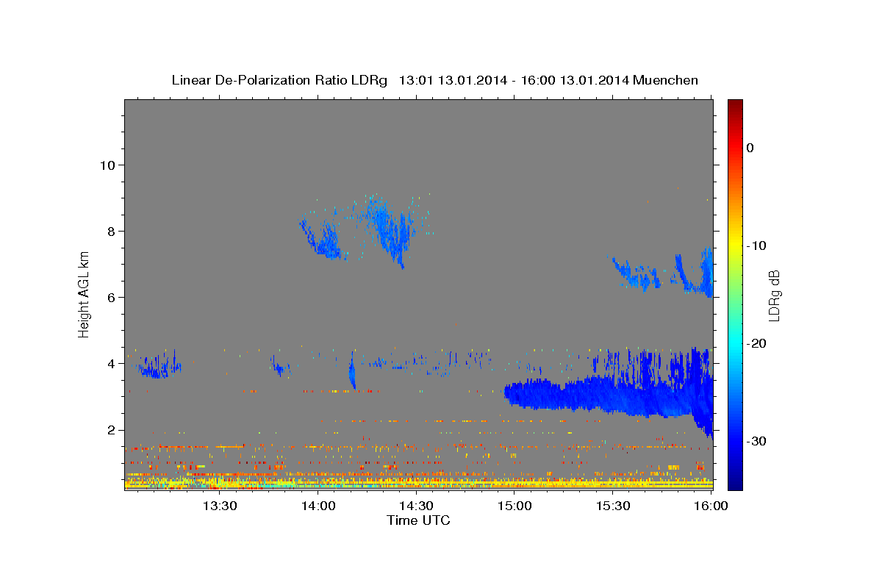The height and width of the screenshot is (588, 882).
Task: Click the 'LDRg dB' colorbar label
Action: click(774, 295)
